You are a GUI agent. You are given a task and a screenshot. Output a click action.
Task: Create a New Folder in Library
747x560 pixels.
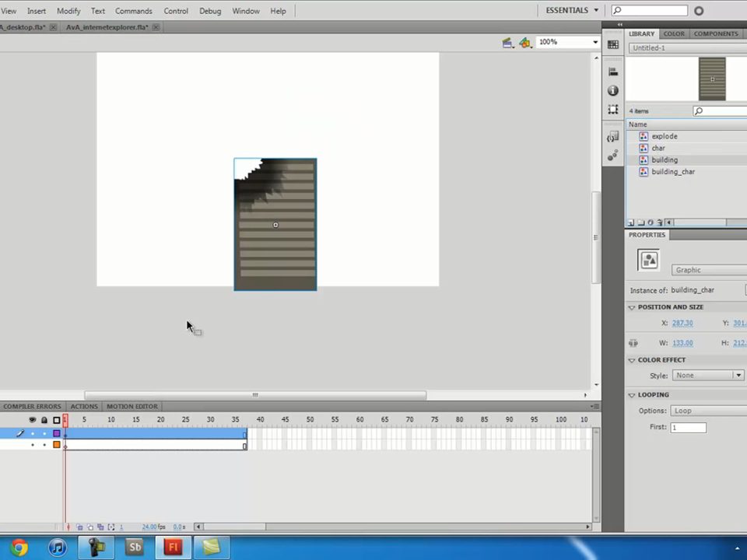(640, 222)
